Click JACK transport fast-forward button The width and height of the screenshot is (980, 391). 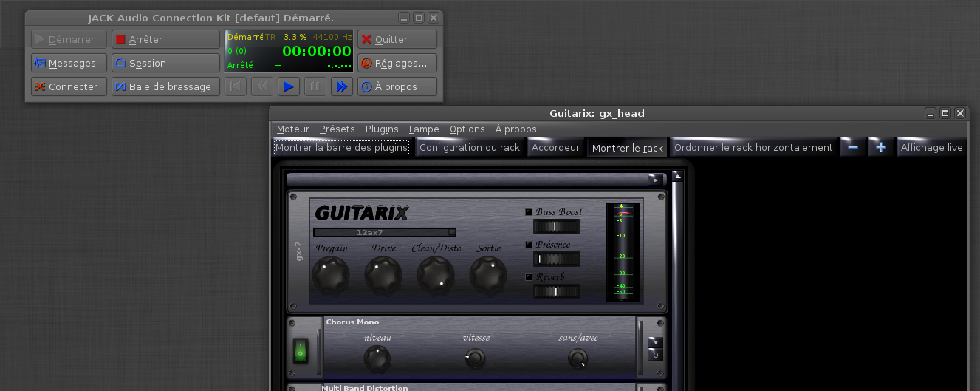(x=341, y=86)
